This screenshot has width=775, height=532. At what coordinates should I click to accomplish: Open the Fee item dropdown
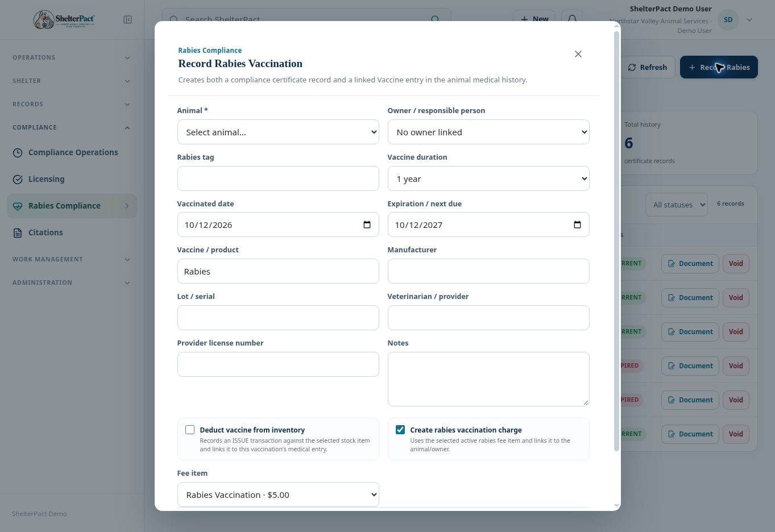tap(278, 494)
